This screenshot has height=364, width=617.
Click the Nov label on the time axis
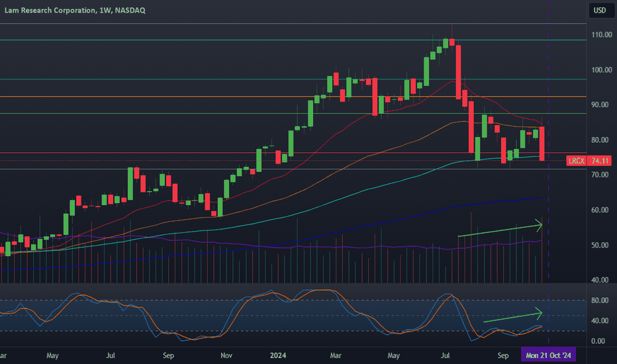226,355
